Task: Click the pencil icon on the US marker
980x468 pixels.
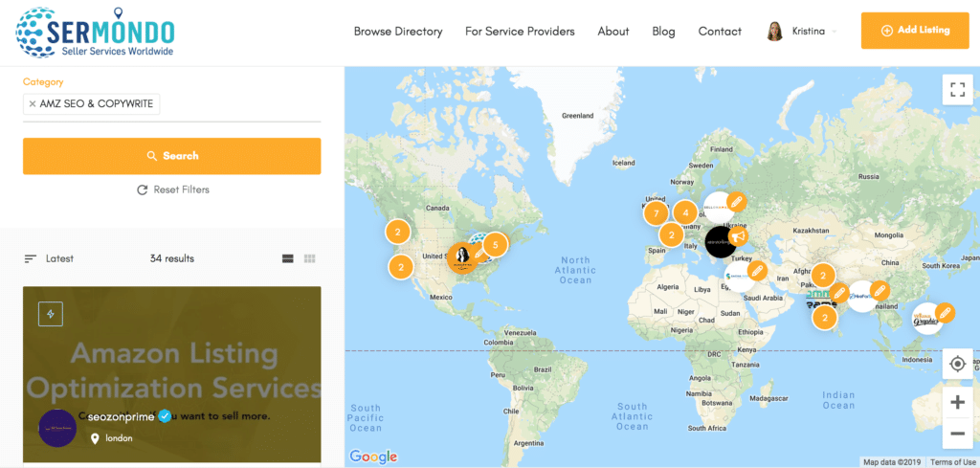Action: coord(479,253)
